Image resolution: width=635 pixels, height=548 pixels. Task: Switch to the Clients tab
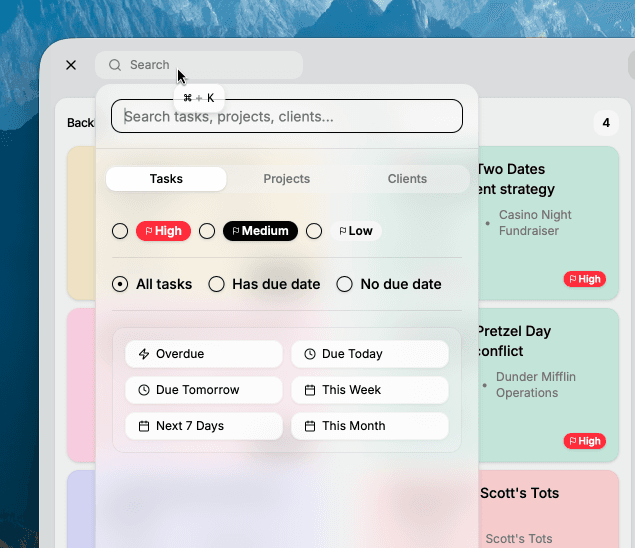tap(407, 179)
